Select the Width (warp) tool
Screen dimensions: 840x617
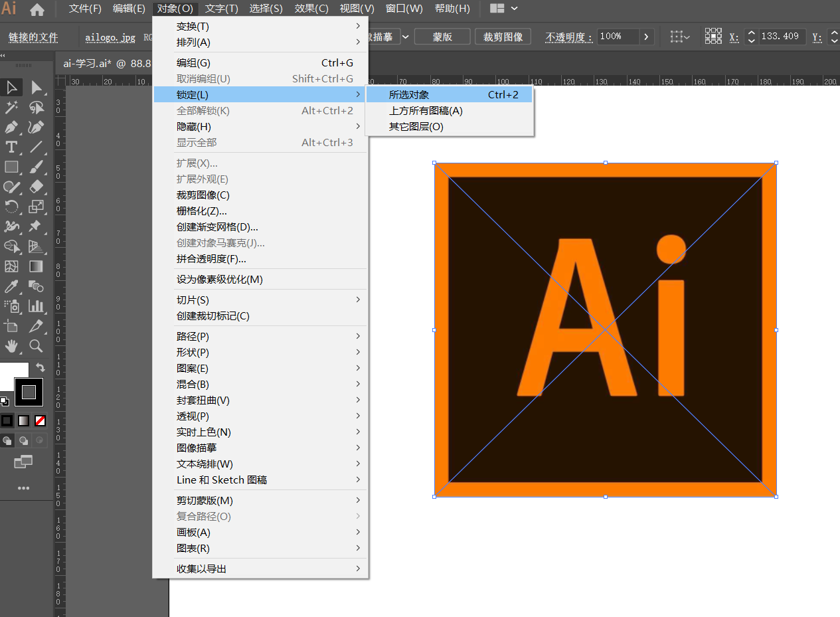pos(11,226)
